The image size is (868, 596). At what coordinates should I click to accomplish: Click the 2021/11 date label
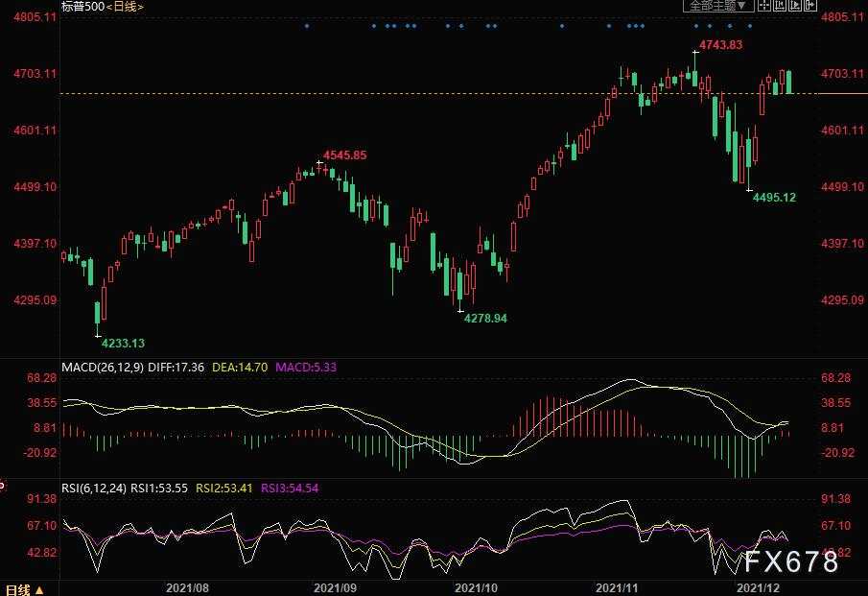617,588
